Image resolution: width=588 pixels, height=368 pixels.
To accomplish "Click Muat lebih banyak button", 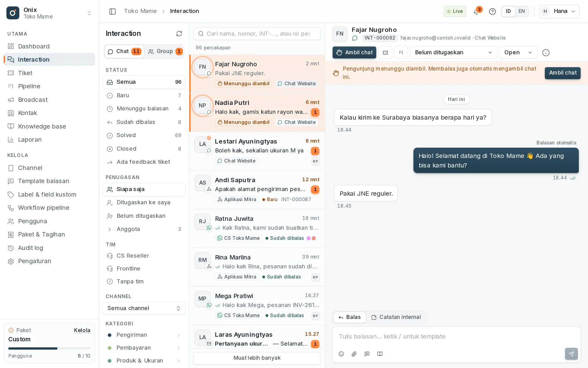I will [257, 358].
